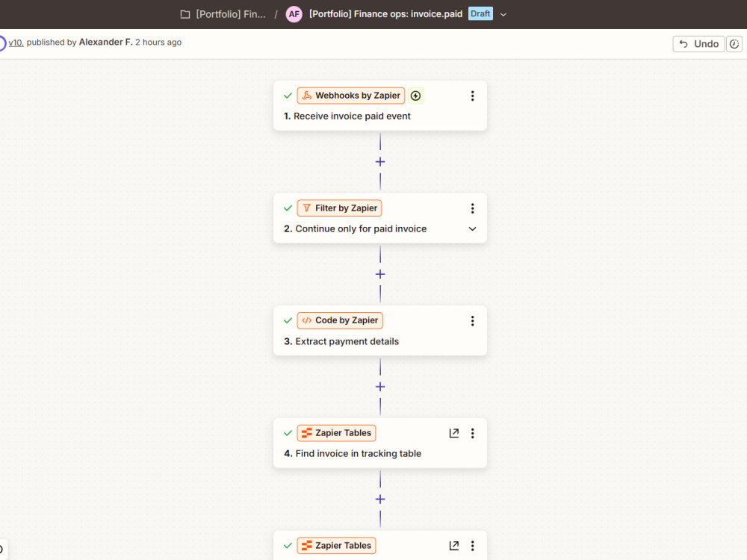Select the Zap title Finance ops: invoice.paid
The image size is (747, 560).
386,13
